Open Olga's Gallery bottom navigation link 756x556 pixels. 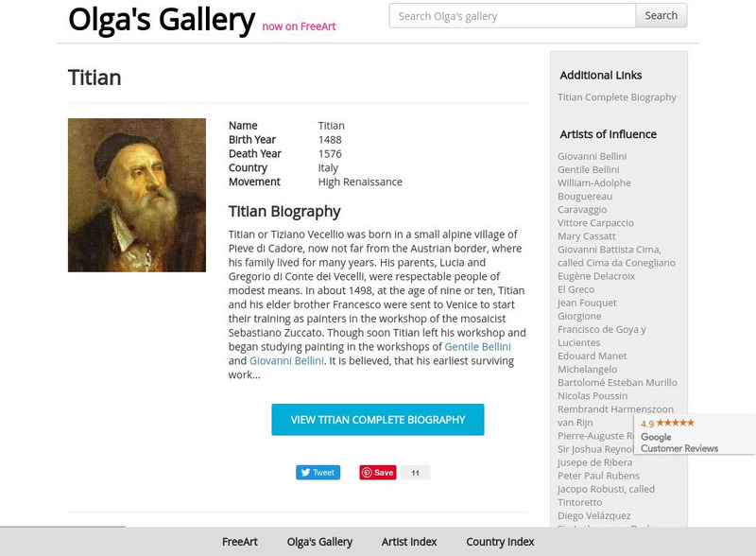[319, 542]
